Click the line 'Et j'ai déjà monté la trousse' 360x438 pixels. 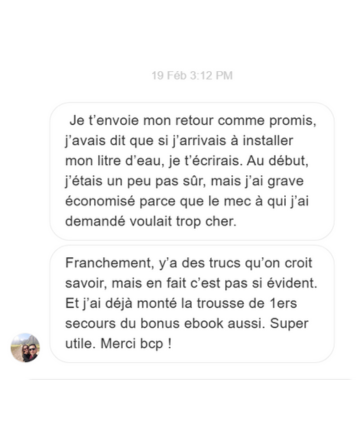181,303
